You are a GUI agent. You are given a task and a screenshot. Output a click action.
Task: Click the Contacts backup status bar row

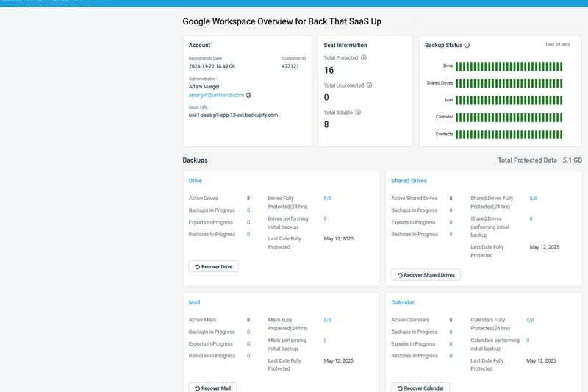tap(509, 135)
